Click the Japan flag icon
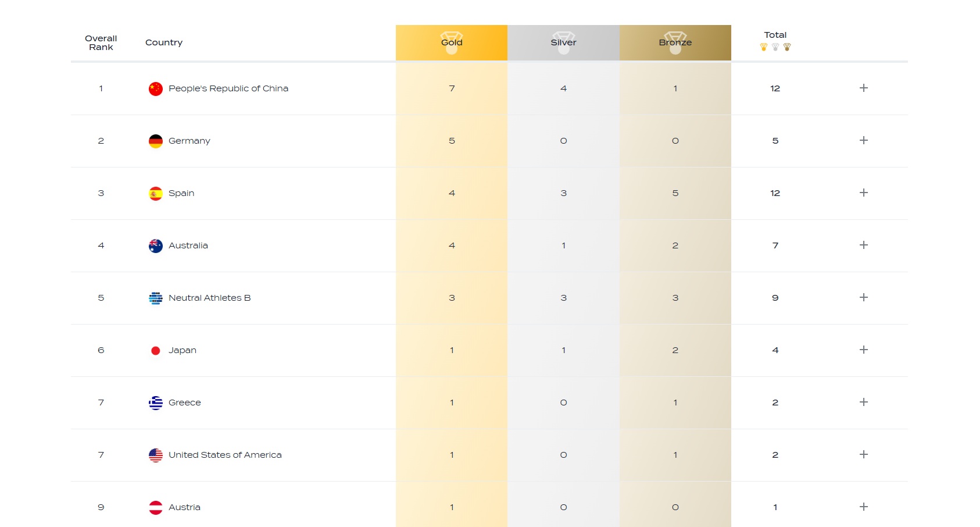The height and width of the screenshot is (527, 980). point(155,350)
